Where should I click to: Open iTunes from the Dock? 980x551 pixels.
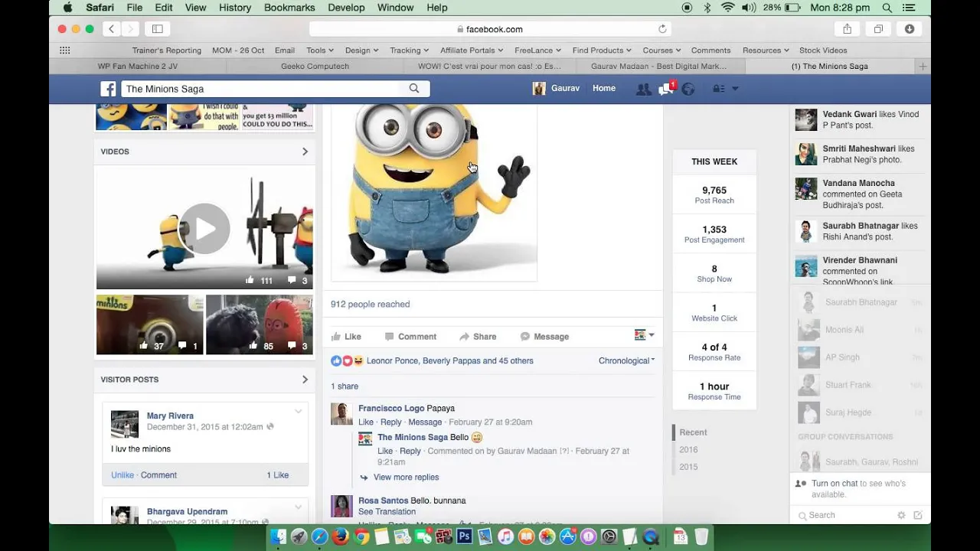(505, 536)
